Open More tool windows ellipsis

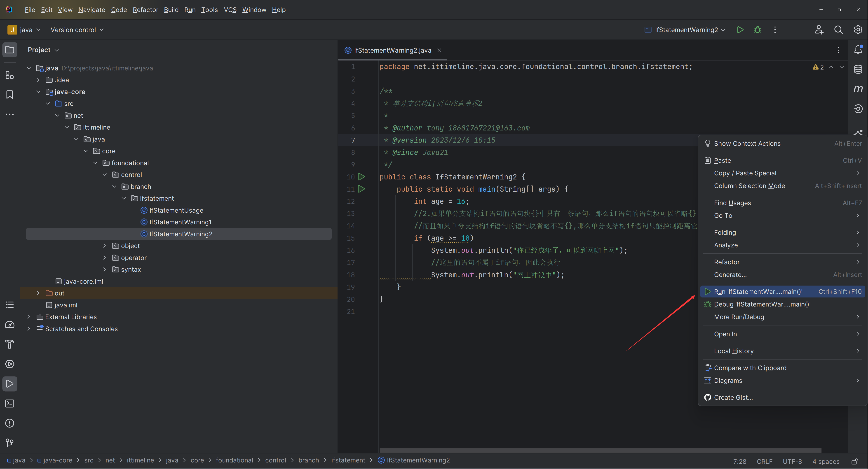(10, 114)
